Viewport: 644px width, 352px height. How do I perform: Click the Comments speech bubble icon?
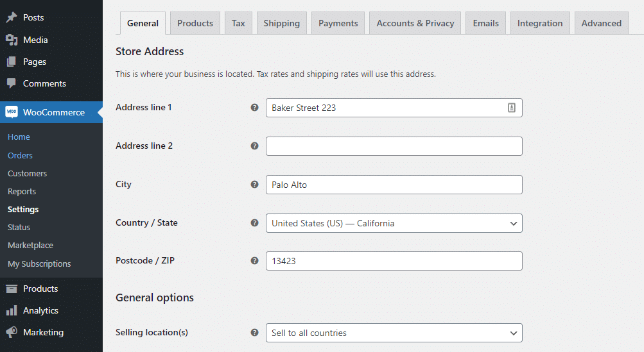(12, 83)
